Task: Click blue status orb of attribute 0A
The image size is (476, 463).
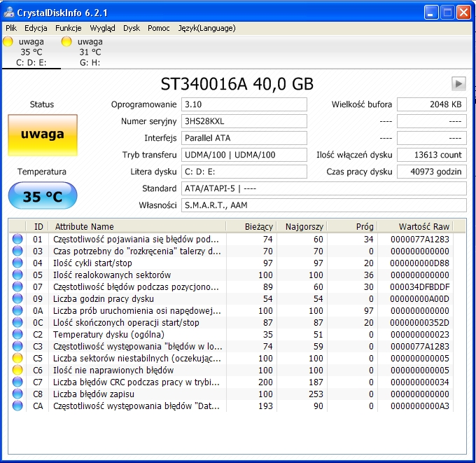Action: point(17,310)
